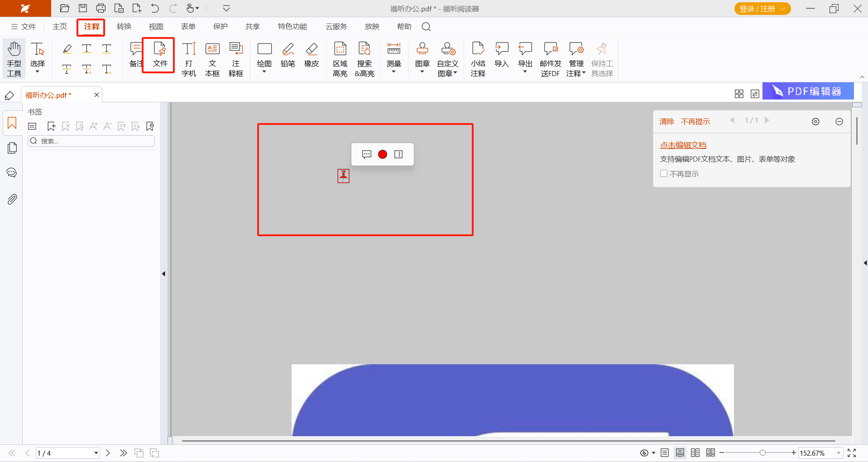Click the bookmark search (搜索) field
This screenshot has width=868, height=462.
[91, 141]
